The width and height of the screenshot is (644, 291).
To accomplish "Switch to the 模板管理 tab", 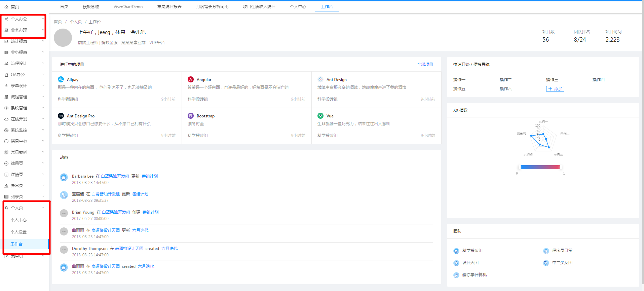I will [x=91, y=7].
